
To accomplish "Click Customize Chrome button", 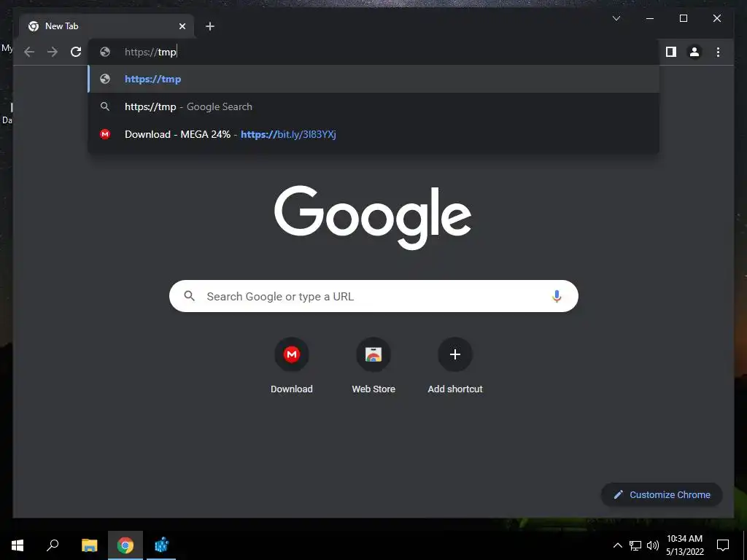I will click(x=662, y=495).
